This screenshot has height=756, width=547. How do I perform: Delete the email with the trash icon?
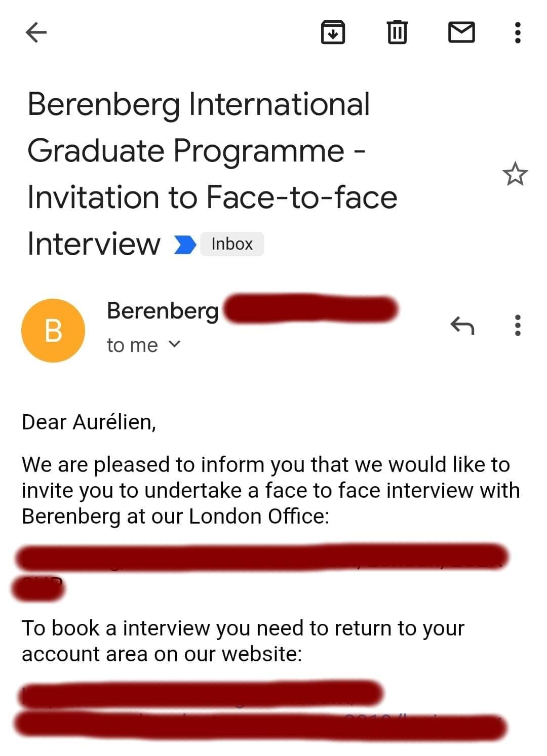[x=397, y=33]
